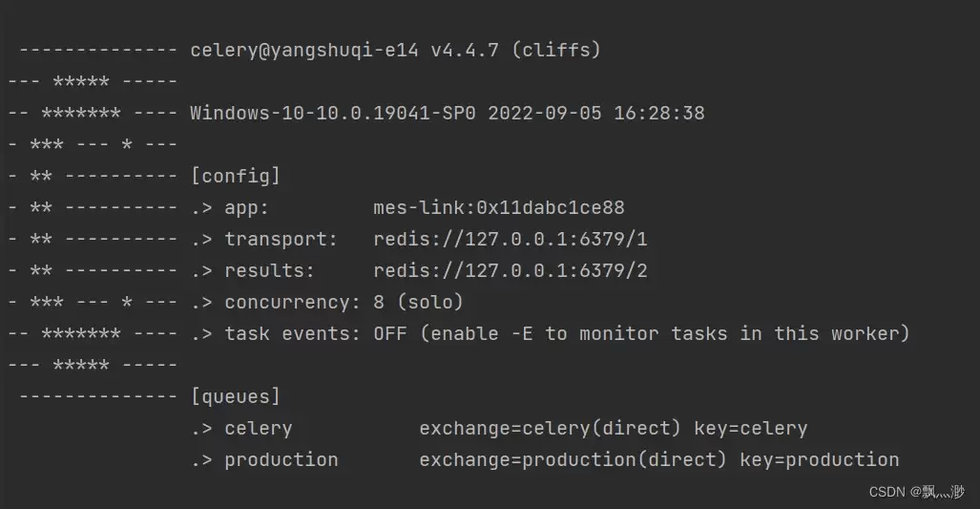
Task: Click exchange=celery(direct) text
Action: click(x=550, y=429)
